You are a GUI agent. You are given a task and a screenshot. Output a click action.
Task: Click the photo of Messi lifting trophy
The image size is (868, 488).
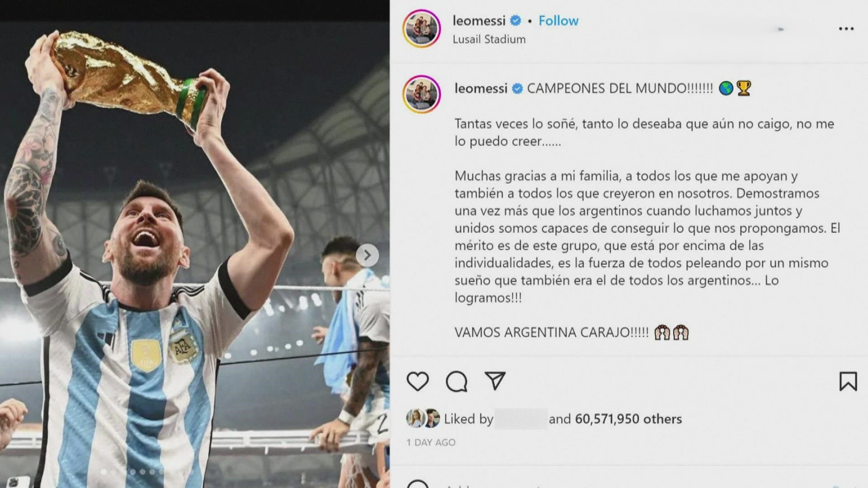coord(194,253)
